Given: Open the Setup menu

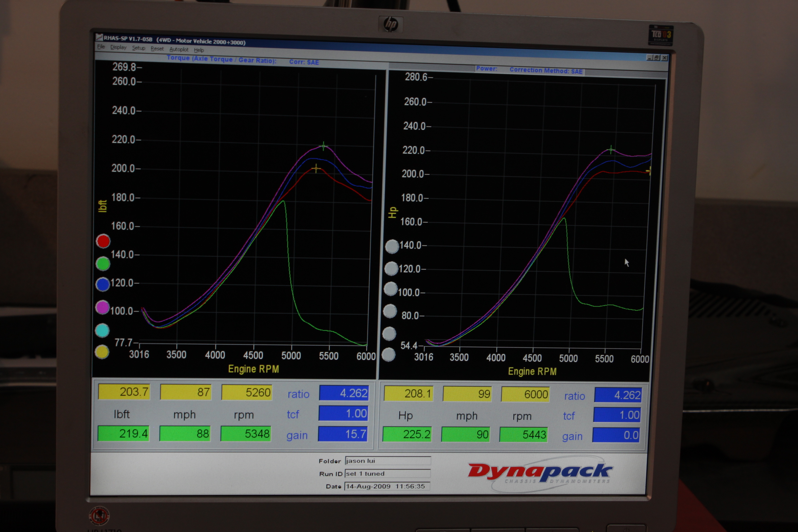Looking at the screenshot, I should click(x=138, y=48).
